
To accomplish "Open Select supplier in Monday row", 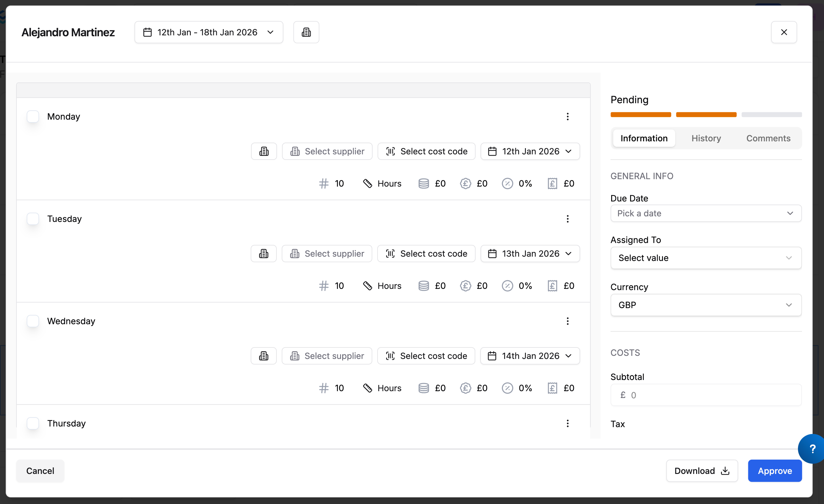I will 327,151.
